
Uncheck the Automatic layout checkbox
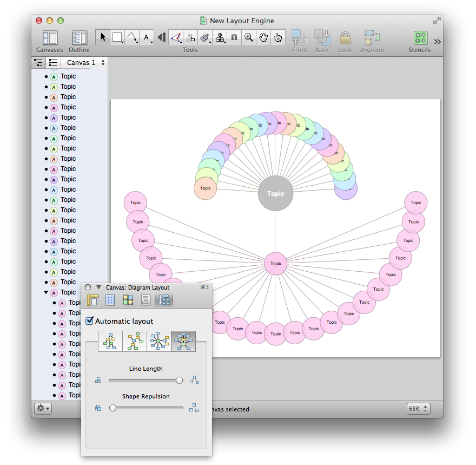click(x=90, y=322)
